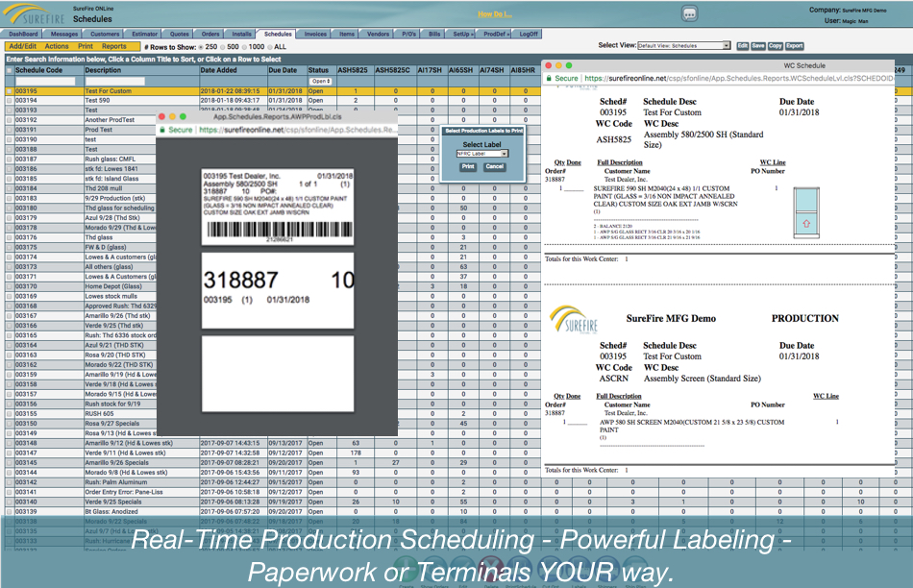Open the Bills tab
This screenshot has width=913, height=588.
[x=435, y=35]
